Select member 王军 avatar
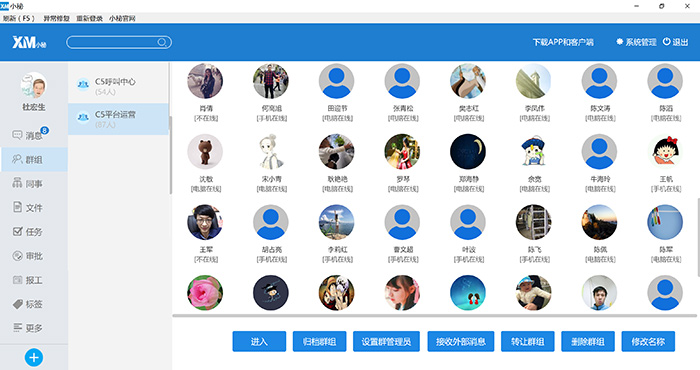This screenshot has height=370, width=700. (205, 222)
